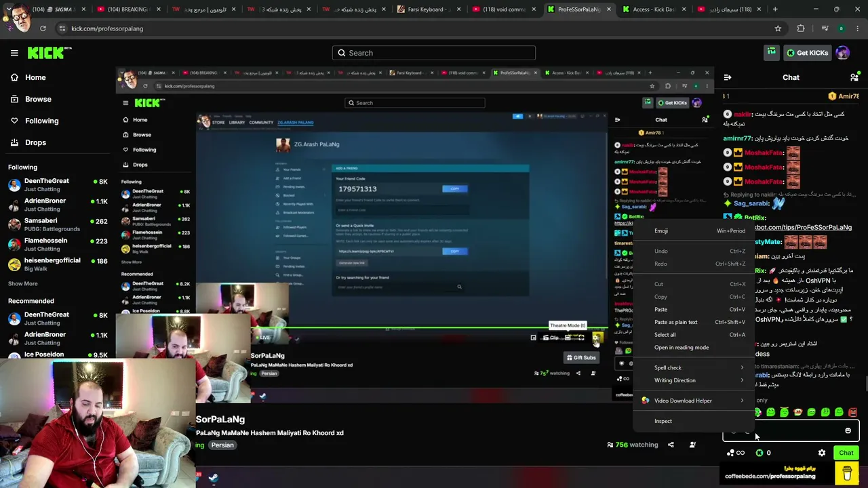Open the Browse icon in sidebar
Screen dimensions: 868x488
pyautogui.click(x=14, y=99)
